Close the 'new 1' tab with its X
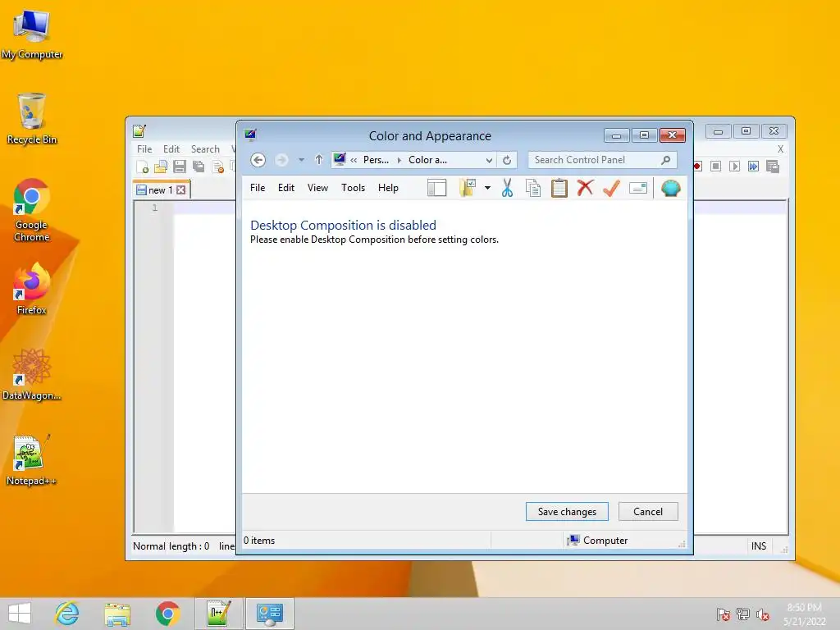 tap(181, 189)
